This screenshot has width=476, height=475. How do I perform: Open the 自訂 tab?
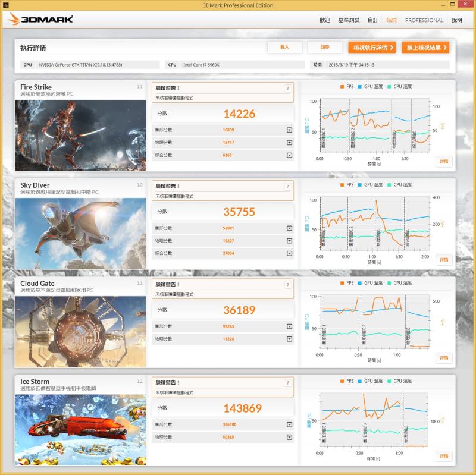coord(373,20)
